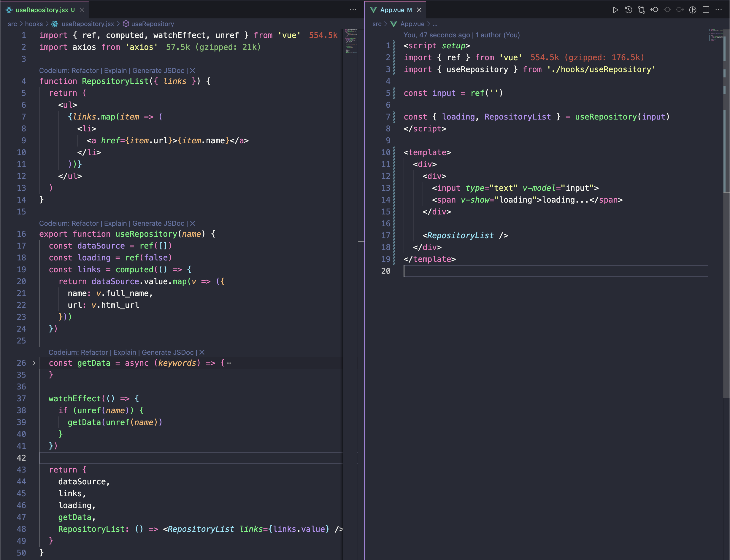Viewport: 730px width, 560px height.
Task: Place cursor on empty line 42 in useRepository.jsx
Action: (x=191, y=458)
